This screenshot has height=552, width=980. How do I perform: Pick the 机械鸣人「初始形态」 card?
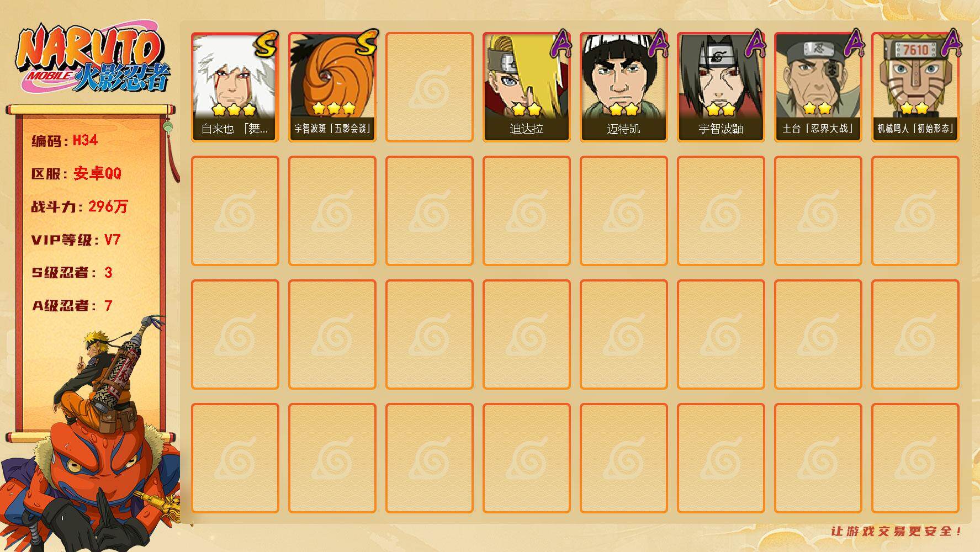[915, 87]
